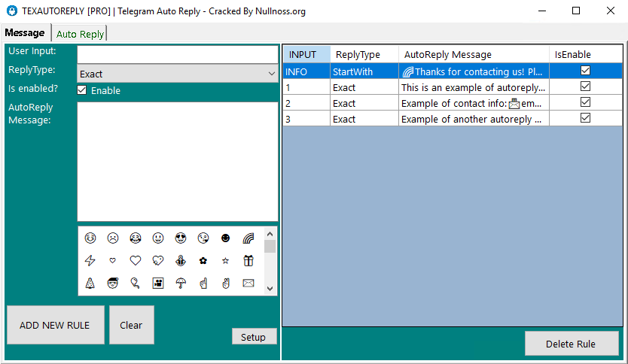Insert the movie camera emoji
Image resolution: width=628 pixels, height=364 pixels.
(x=158, y=284)
